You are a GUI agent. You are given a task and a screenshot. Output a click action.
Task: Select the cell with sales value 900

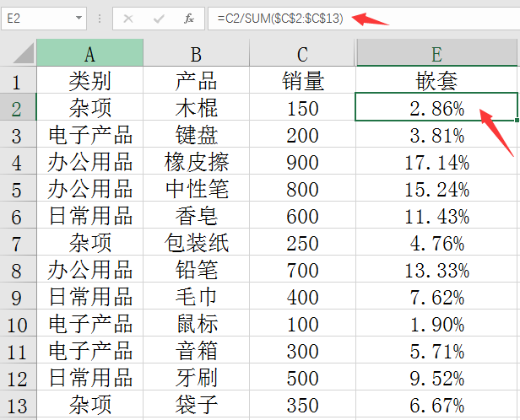coord(302,162)
